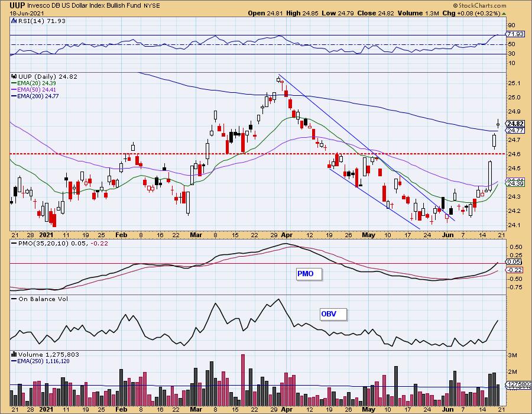Image resolution: width=532 pixels, height=414 pixels.
Task: Click the red dashed support line at 24.6
Action: point(258,154)
